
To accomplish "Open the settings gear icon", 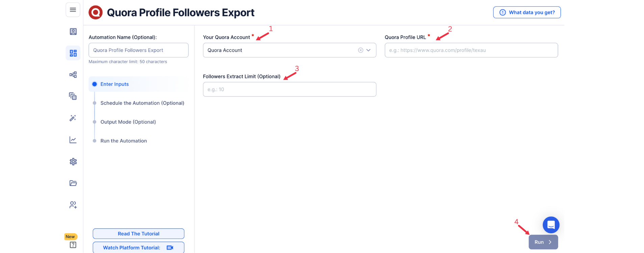I will [x=73, y=162].
